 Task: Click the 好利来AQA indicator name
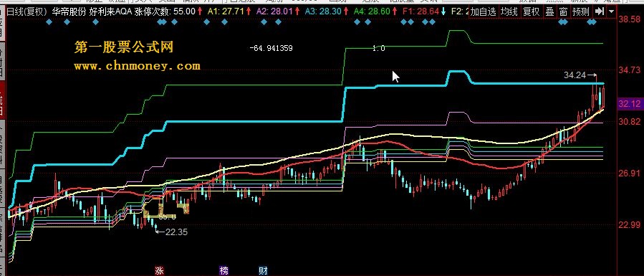[x=110, y=11]
